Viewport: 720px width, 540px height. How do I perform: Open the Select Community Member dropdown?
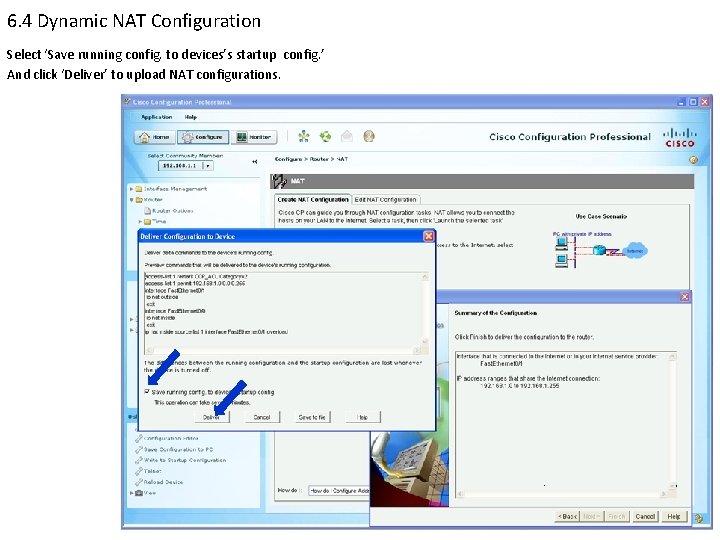click(x=208, y=166)
